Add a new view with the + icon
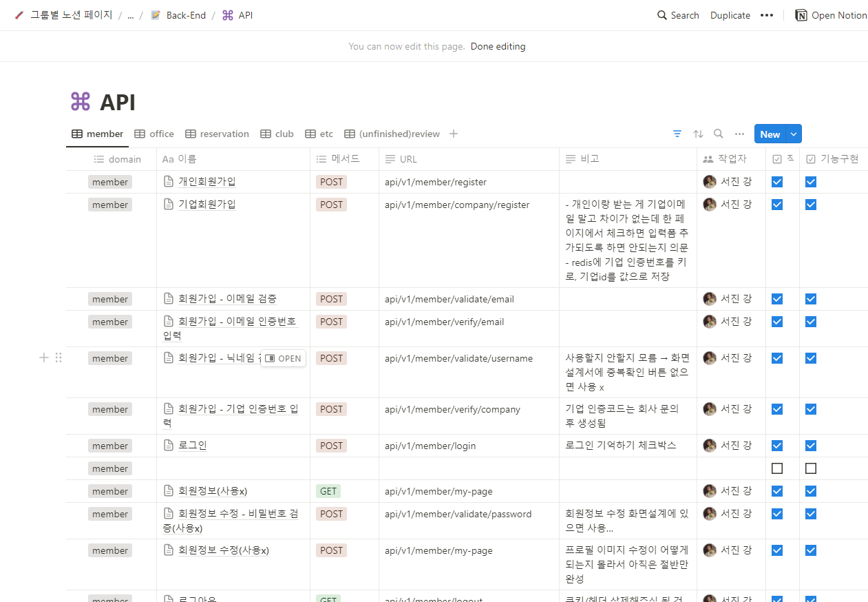Viewport: 868px width, 602px height. tap(453, 134)
